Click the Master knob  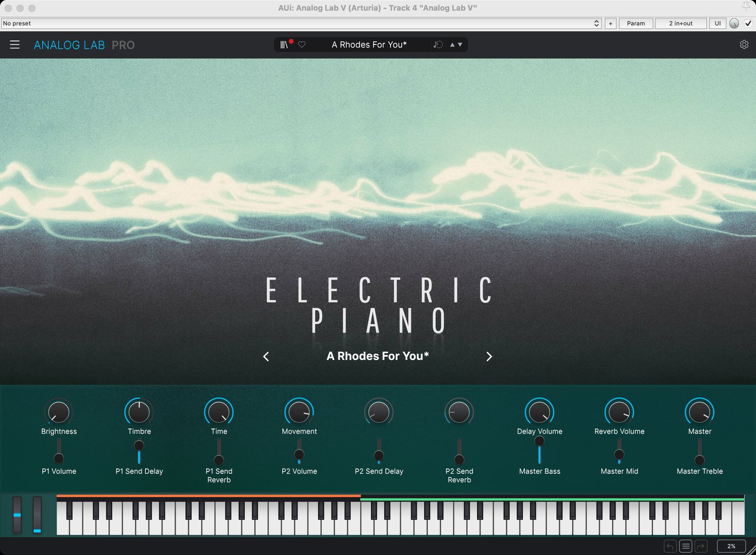(700, 412)
